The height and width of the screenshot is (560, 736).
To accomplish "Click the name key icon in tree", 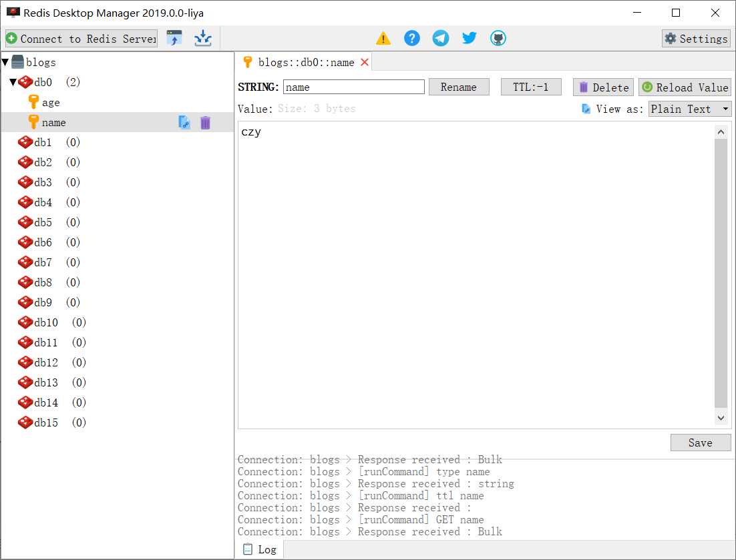I will coord(33,122).
